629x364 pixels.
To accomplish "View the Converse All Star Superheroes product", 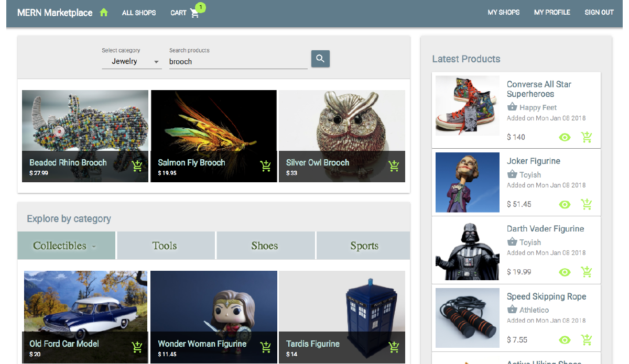I will [565, 137].
